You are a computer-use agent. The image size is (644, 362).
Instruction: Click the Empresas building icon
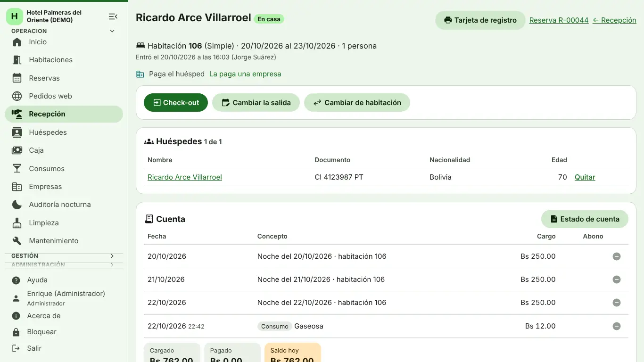[x=17, y=187]
